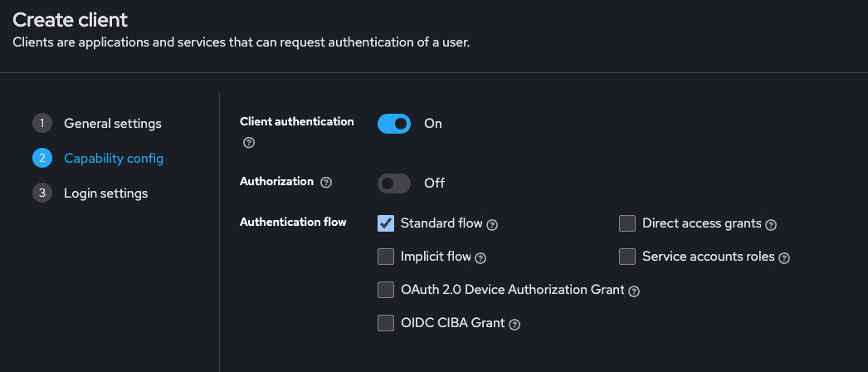Viewport: 868px width, 372px height.
Task: Jump to Login settings step
Action: pos(90,193)
